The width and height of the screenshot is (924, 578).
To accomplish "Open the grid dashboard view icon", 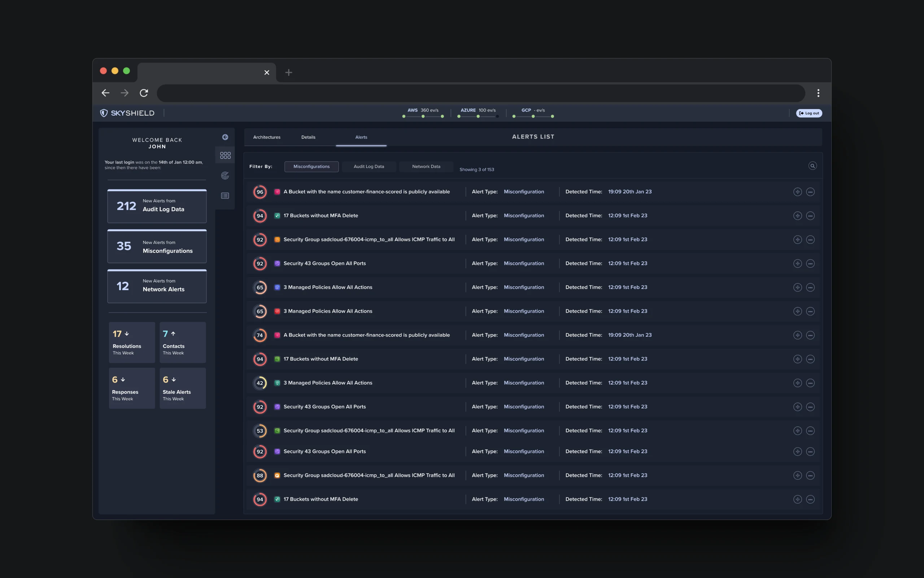I will tap(225, 155).
